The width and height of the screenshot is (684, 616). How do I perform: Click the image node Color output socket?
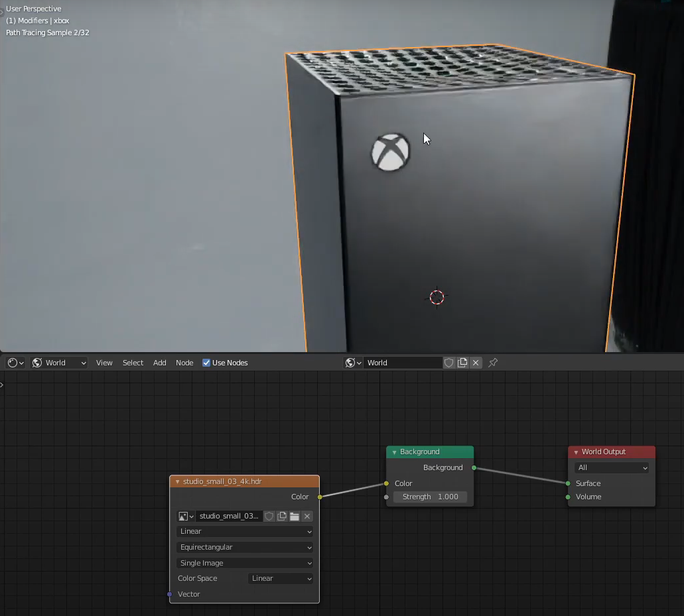coord(320,497)
